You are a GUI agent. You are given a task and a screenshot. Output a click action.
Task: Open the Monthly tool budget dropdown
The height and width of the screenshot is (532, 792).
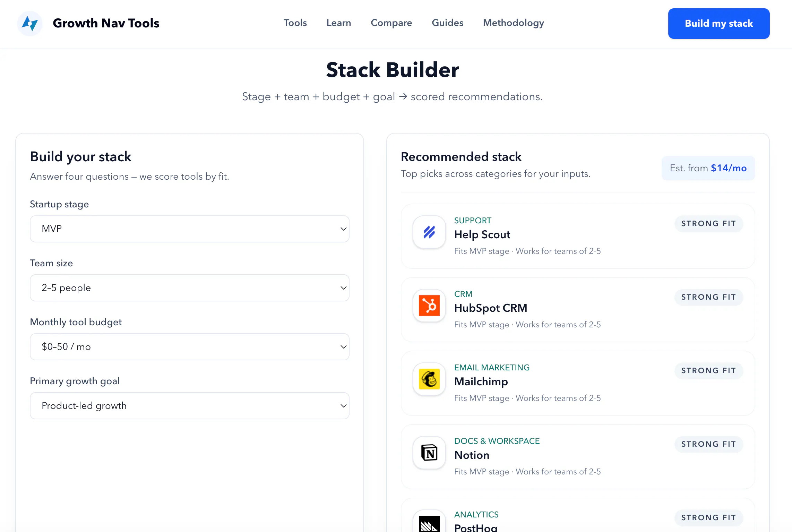[x=190, y=347]
